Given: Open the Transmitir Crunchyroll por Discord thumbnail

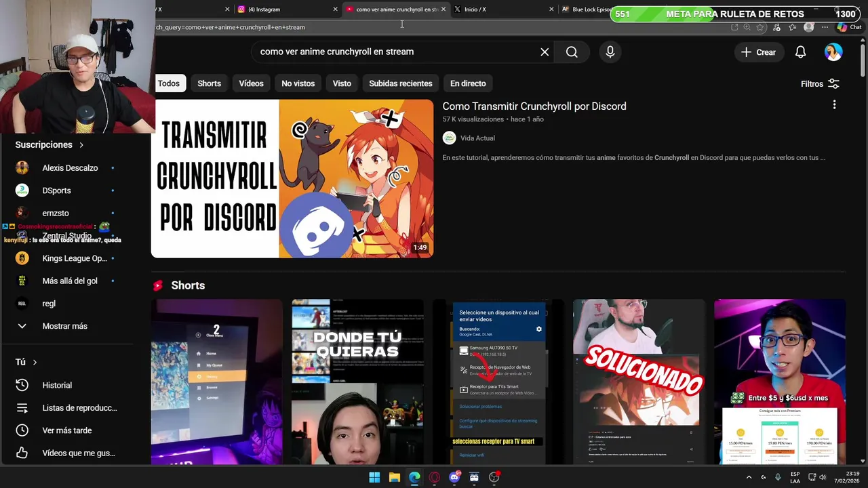Looking at the screenshot, I should (x=292, y=179).
